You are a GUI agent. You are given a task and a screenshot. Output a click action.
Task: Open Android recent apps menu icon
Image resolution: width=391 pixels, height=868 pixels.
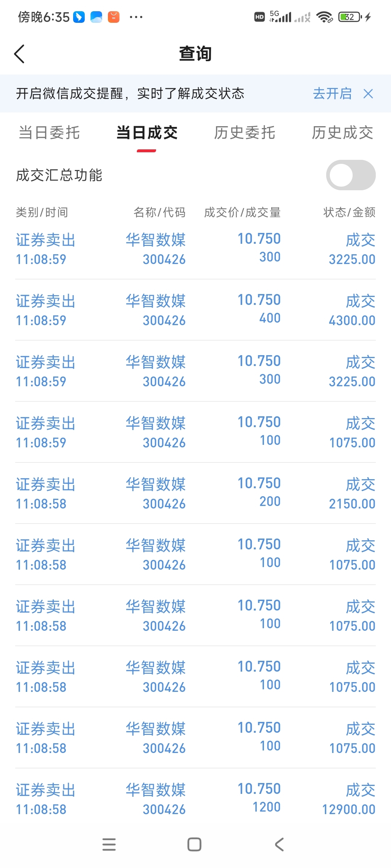109,844
